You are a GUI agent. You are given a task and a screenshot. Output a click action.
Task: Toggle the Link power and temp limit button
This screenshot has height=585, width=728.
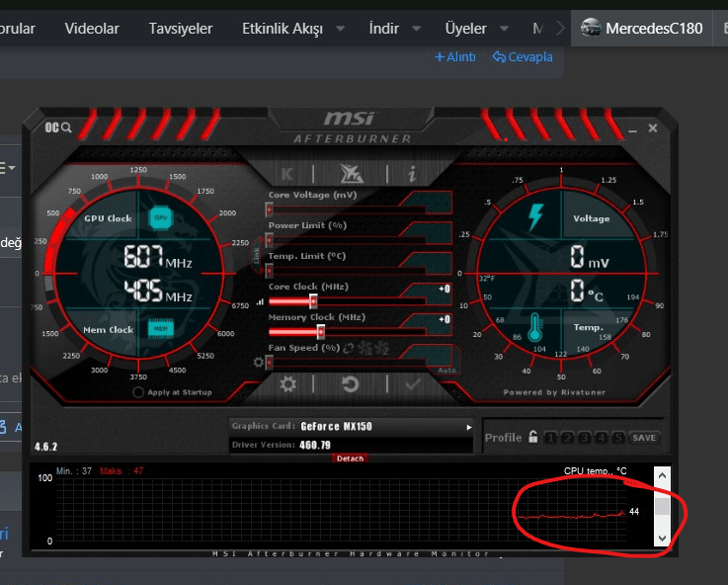click(x=257, y=255)
